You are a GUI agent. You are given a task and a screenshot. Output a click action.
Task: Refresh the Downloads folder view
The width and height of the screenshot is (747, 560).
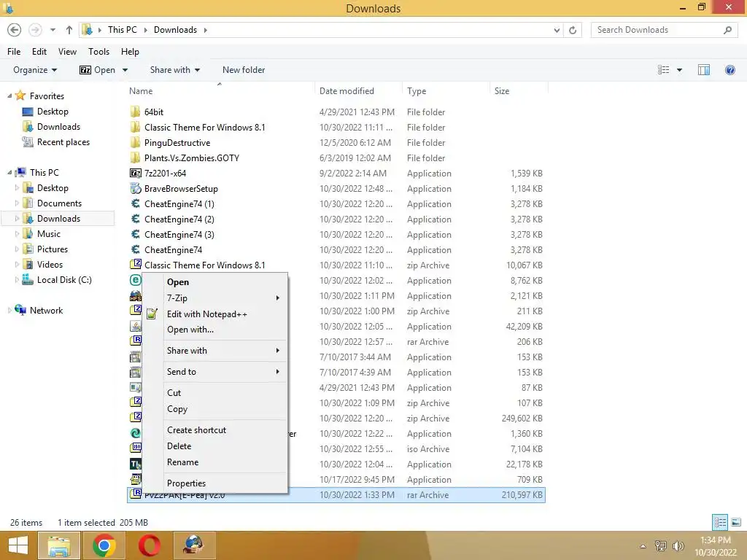click(x=573, y=30)
